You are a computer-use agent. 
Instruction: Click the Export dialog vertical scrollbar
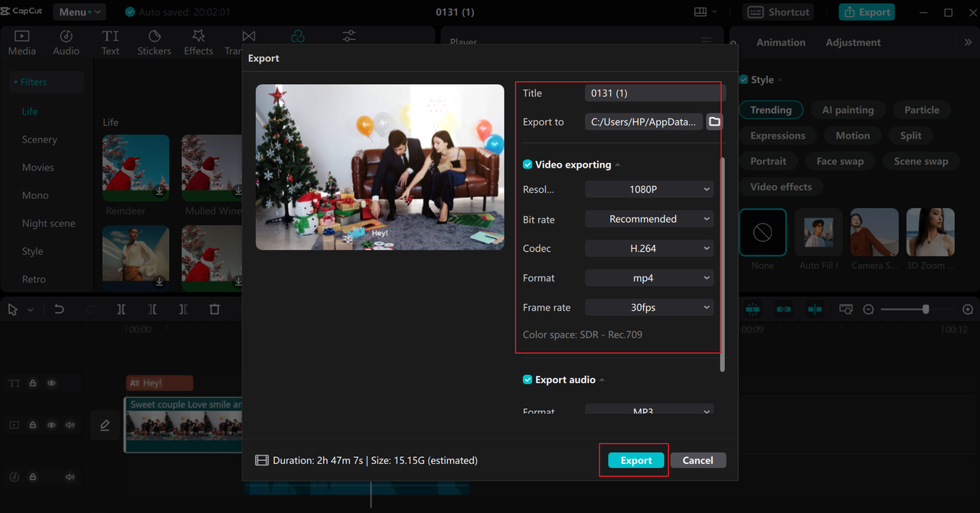coord(723,265)
